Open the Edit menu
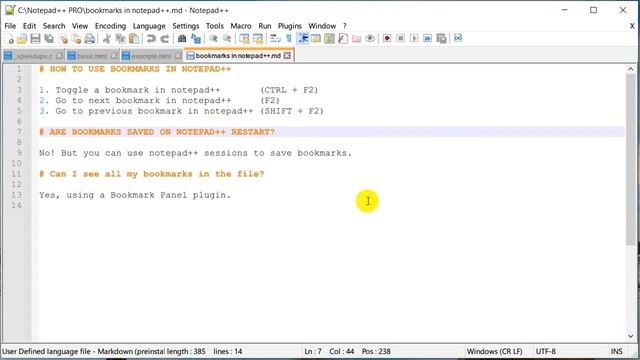 29,26
